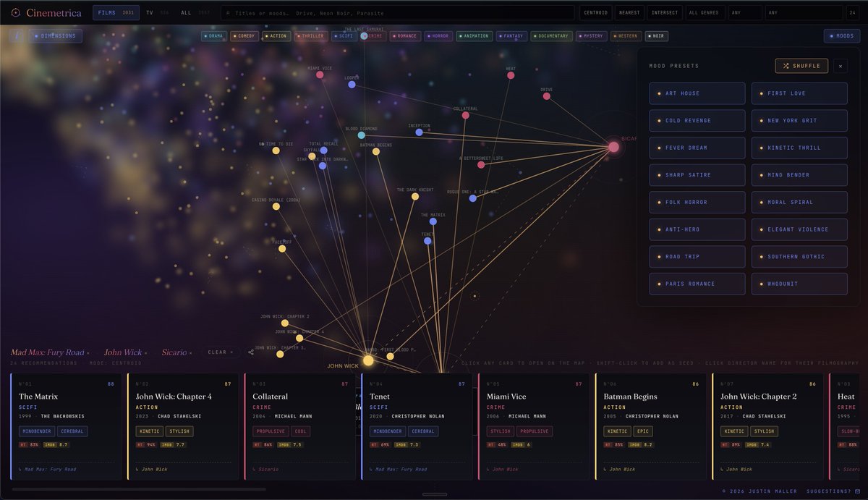Click the mail icon next to Suggestions
868x500 pixels.
[858, 491]
